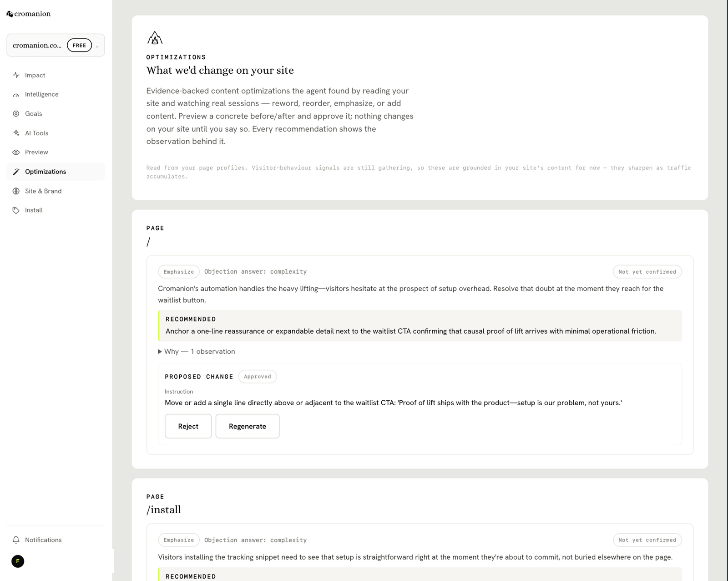Click the cromanion brand name text

32,14
